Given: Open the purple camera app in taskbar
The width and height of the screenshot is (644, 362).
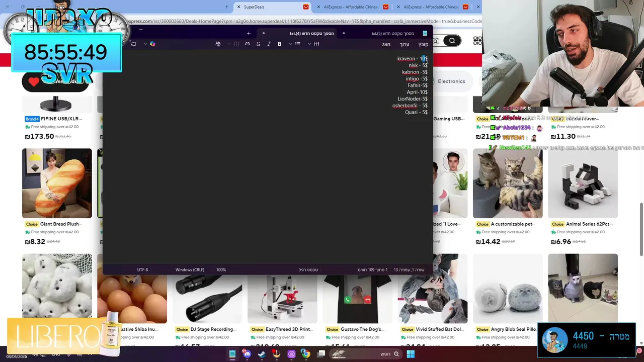Looking at the screenshot, I should (291, 354).
